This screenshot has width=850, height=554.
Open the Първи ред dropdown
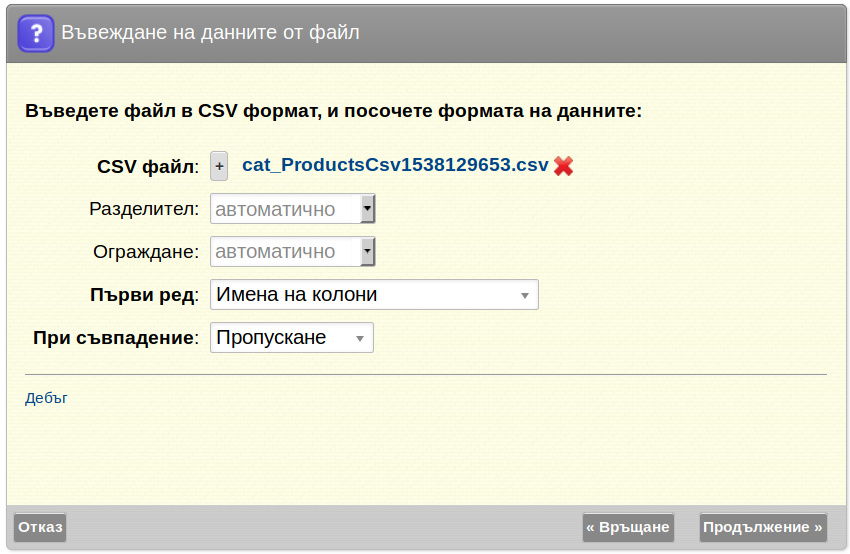pos(374,294)
